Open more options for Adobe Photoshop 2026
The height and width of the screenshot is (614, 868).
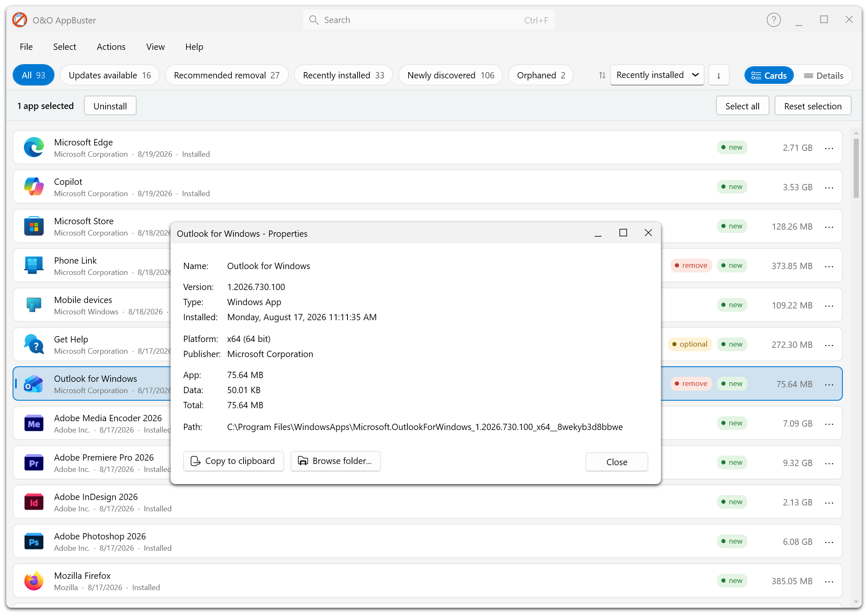pyautogui.click(x=829, y=542)
